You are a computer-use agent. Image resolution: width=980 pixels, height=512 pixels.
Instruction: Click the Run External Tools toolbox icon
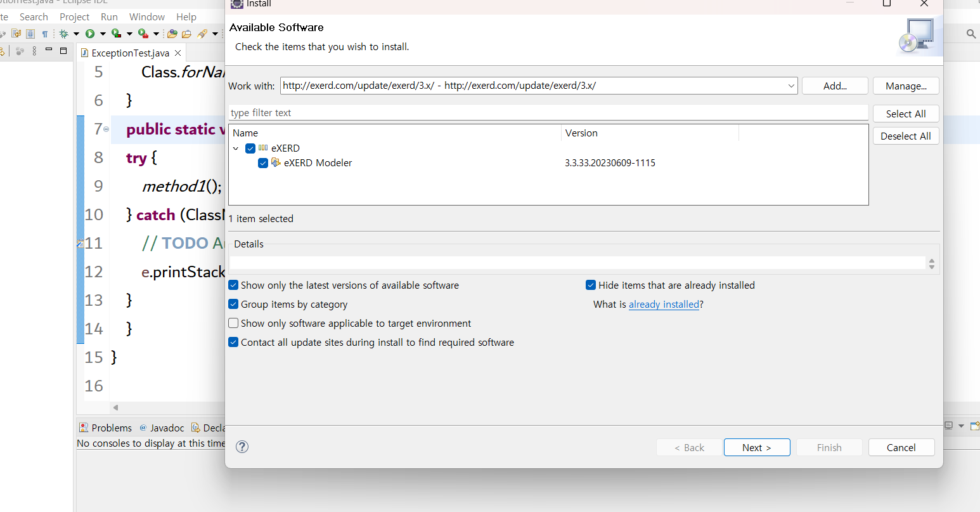(143, 33)
